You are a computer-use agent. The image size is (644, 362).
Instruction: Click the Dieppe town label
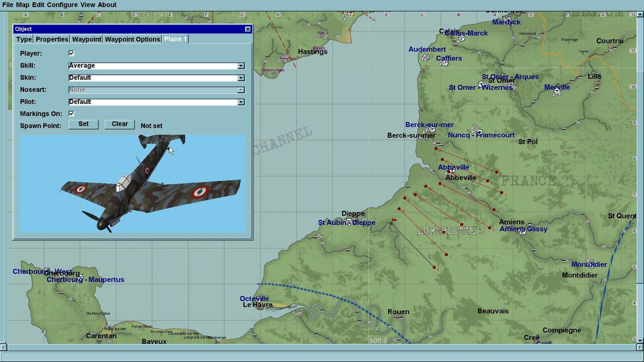(x=353, y=214)
